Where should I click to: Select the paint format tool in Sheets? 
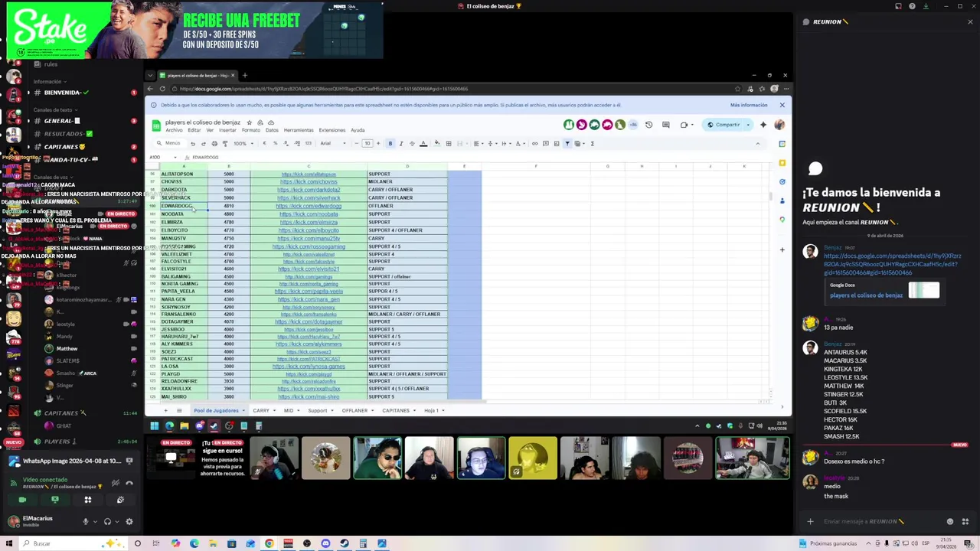(x=225, y=143)
